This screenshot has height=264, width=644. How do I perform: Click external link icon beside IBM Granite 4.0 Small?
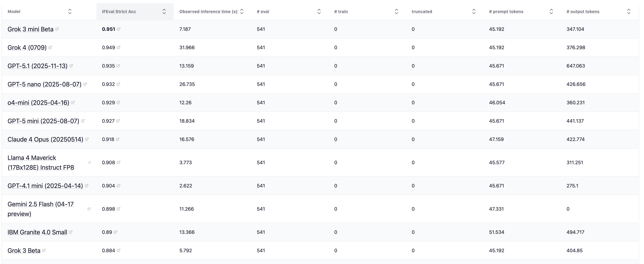click(x=71, y=232)
